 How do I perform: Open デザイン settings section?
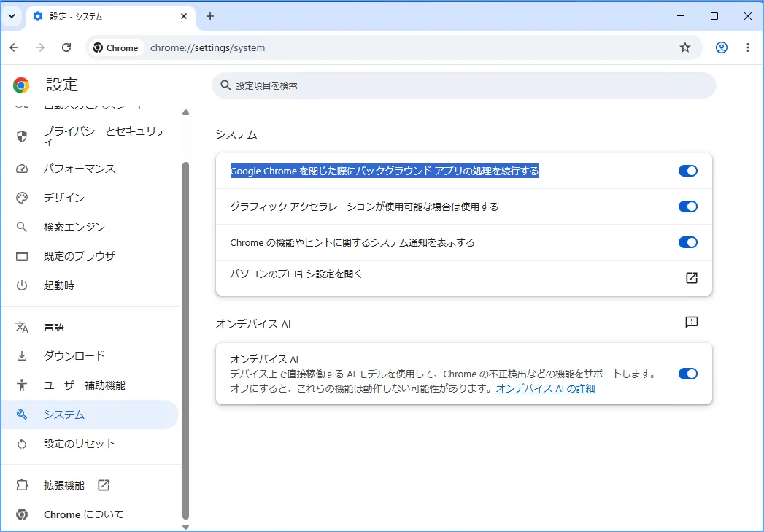[90, 198]
